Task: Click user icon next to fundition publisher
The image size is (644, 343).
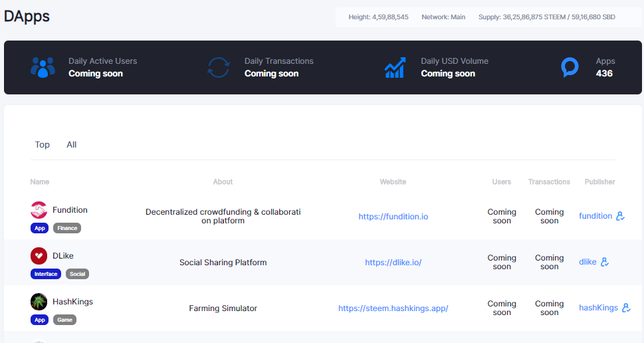Action: click(x=621, y=216)
